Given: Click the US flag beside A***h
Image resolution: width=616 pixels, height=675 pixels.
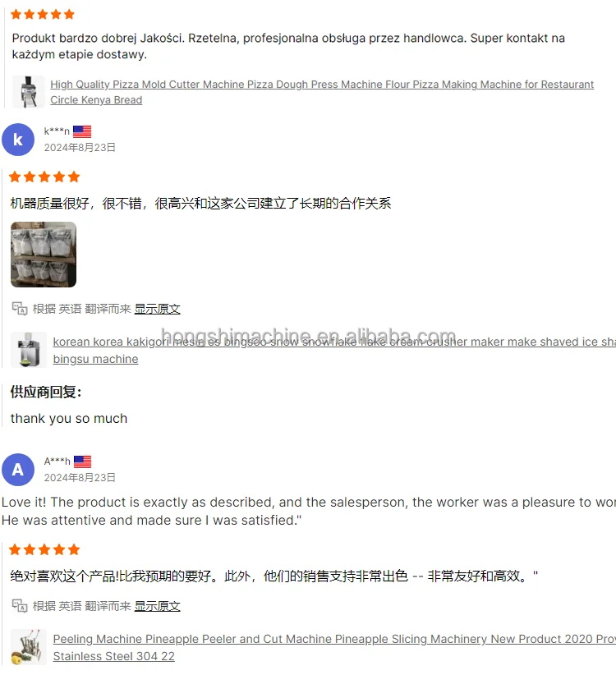Looking at the screenshot, I should (83, 461).
